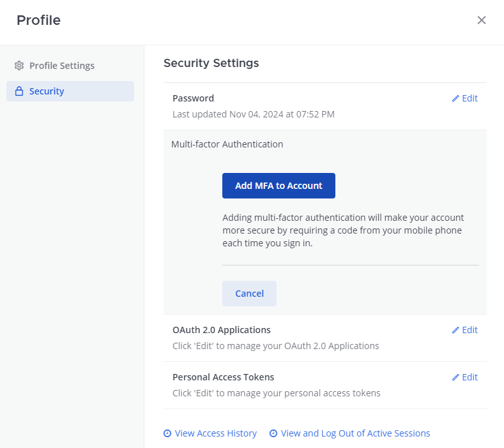
Task: Click the pencil icon for OAuth 2.0 Applications
Action: coord(455,330)
